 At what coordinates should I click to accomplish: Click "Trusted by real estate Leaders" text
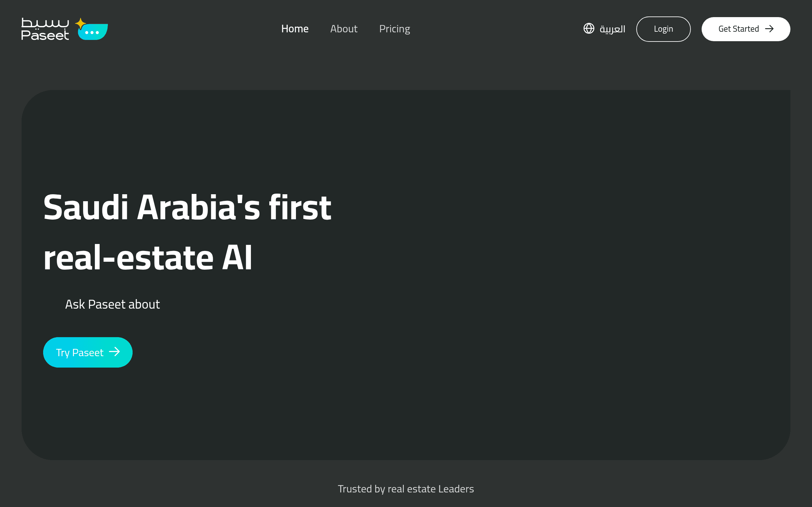click(406, 489)
